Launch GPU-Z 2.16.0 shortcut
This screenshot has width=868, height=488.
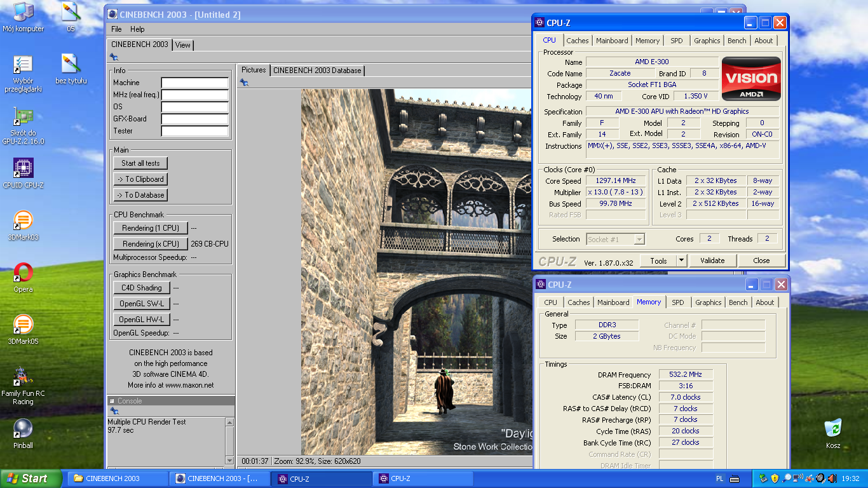click(23, 126)
